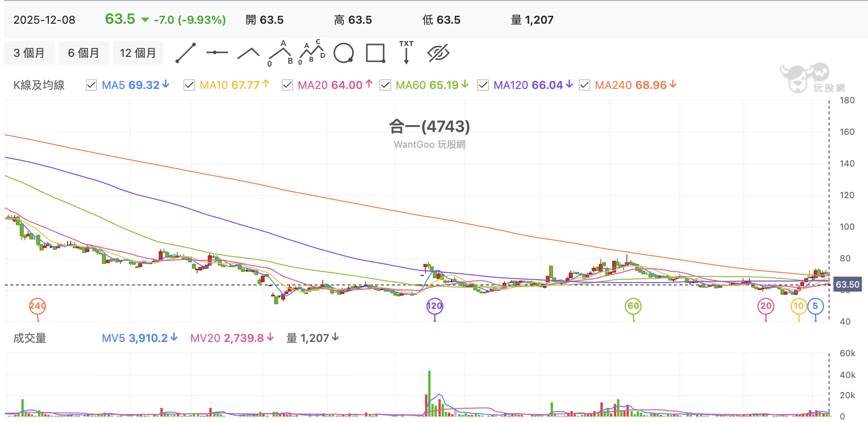Click the 63.50 current price axis tag
Screen dimensions: 868x422
848,285
